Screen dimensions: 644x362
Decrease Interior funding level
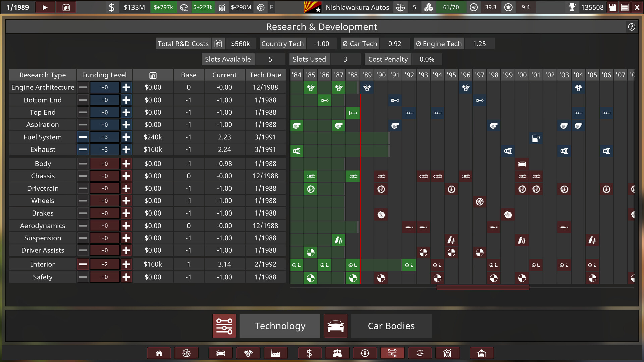pos(83,264)
